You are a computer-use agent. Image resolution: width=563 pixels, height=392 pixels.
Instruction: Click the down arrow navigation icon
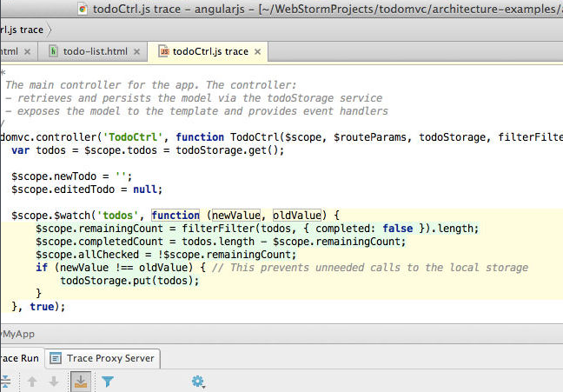coord(54,381)
